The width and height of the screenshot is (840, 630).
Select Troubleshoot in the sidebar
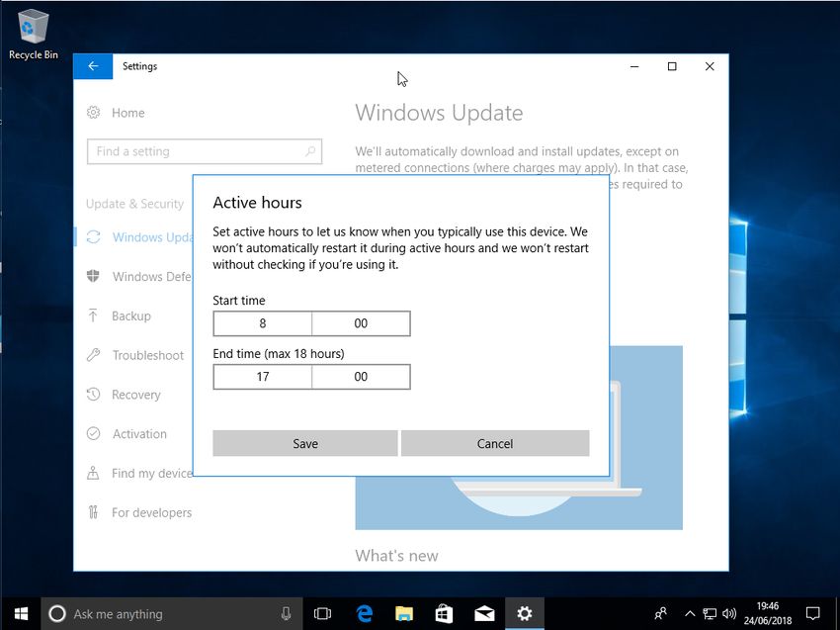(x=148, y=355)
